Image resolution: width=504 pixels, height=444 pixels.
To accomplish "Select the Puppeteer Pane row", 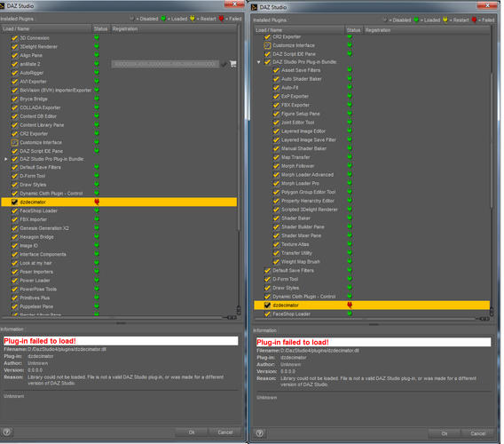I will click(119, 306).
